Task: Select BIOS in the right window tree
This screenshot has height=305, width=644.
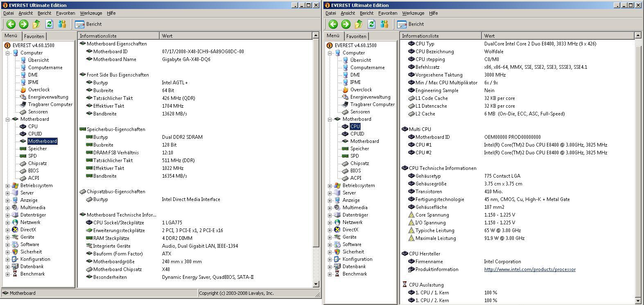Action: click(x=355, y=171)
